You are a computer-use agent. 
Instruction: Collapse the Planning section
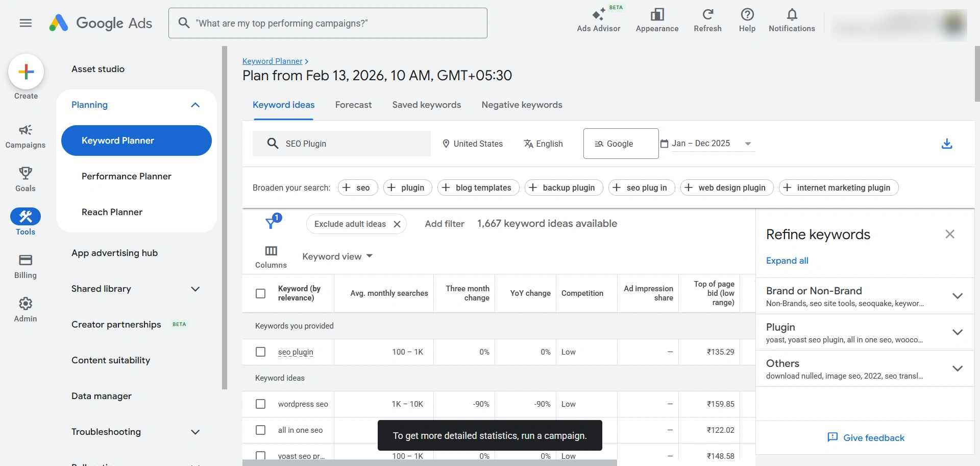(195, 105)
